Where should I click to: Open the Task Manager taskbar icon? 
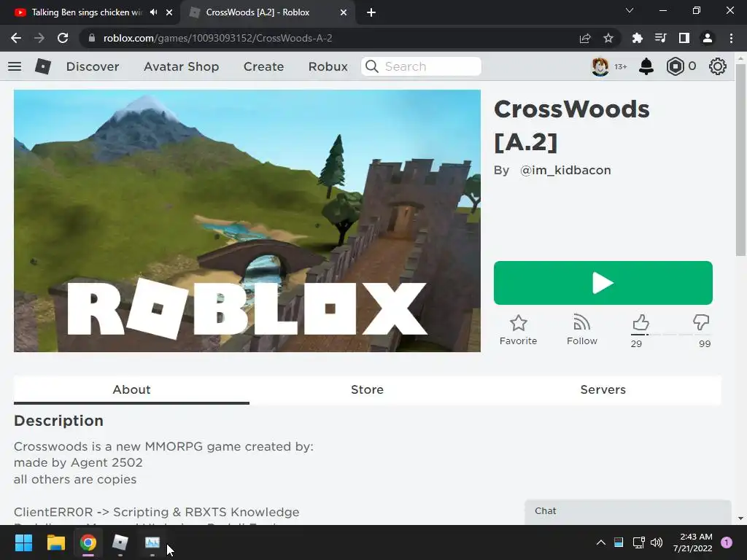pyautogui.click(x=152, y=542)
